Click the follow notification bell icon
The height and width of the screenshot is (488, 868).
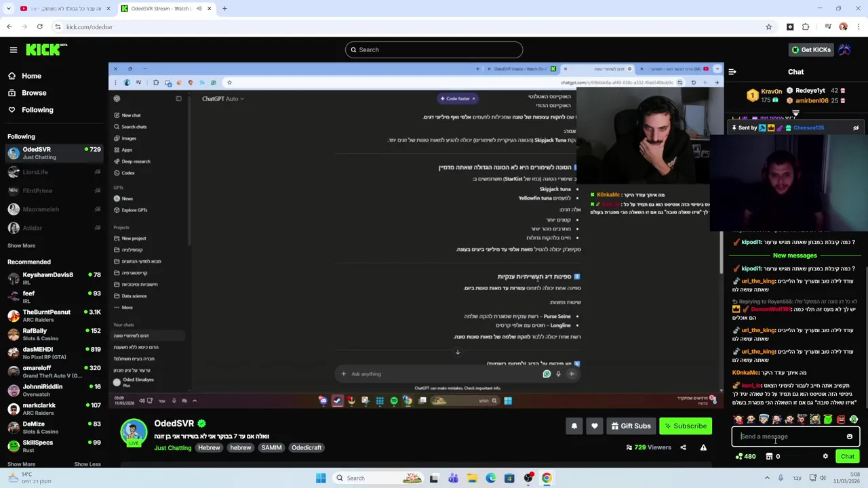[574, 426]
